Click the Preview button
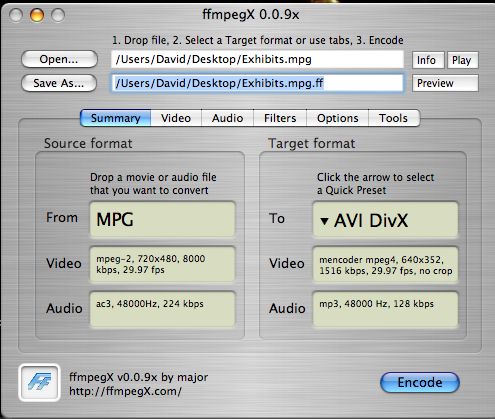Viewport: 495px width, 419px height. [445, 83]
